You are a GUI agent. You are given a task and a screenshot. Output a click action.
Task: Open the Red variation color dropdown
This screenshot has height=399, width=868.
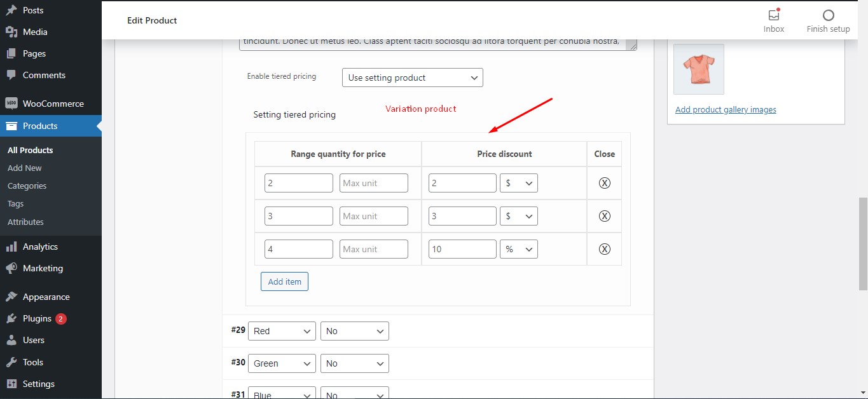pos(282,330)
